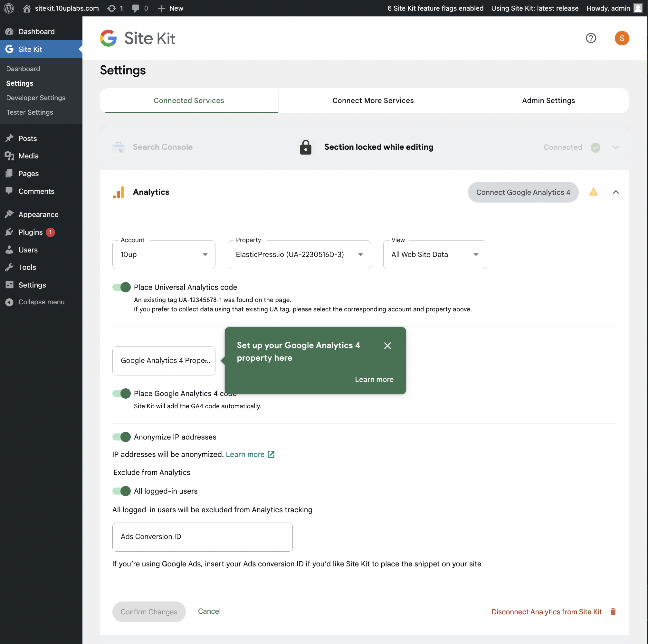
Task: Toggle Anonymize IP addresses switch
Action: 121,437
